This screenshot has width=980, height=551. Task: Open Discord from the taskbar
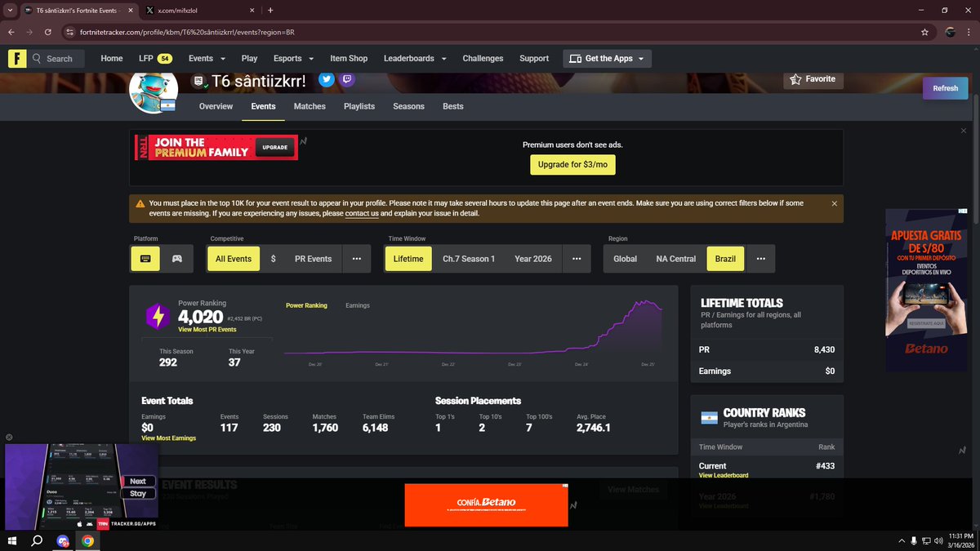pos(63,541)
